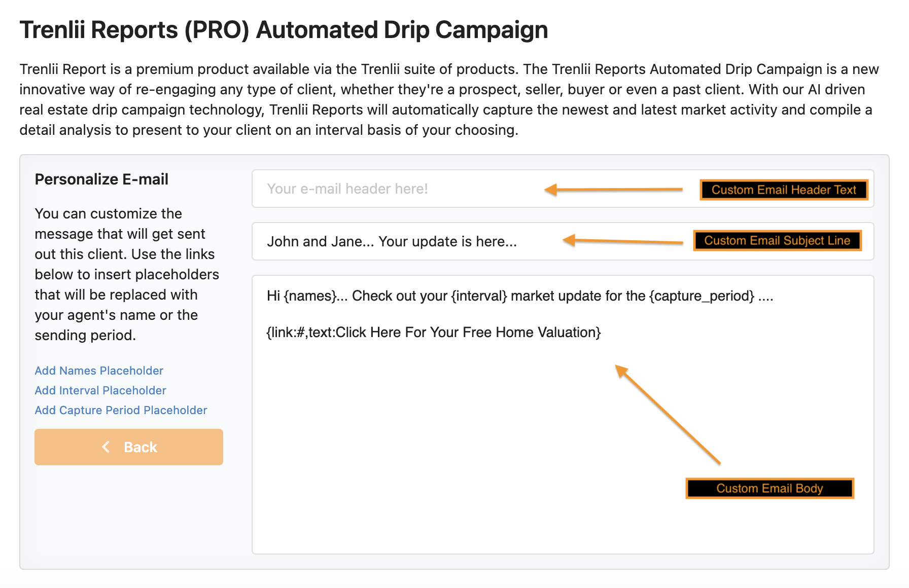Click the Personalize E-mail heading
The width and height of the screenshot is (909, 588).
[101, 179]
